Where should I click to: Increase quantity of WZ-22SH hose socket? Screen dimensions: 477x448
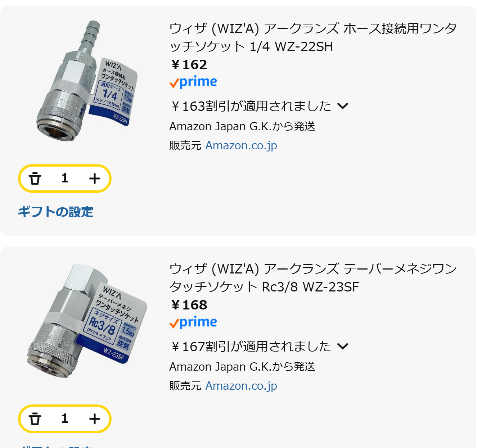coord(94,178)
